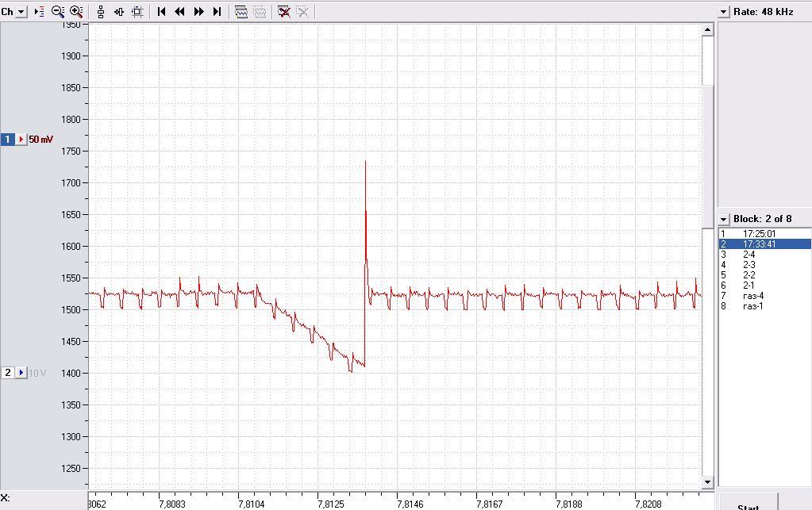
Task: Click the 10 V channel 2 range label
Action: tap(37, 373)
